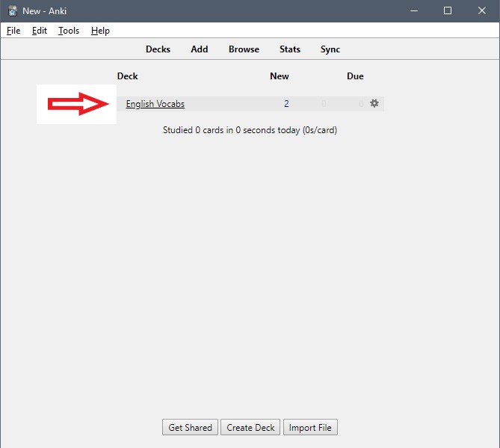Show the Stats screen

pyautogui.click(x=290, y=49)
